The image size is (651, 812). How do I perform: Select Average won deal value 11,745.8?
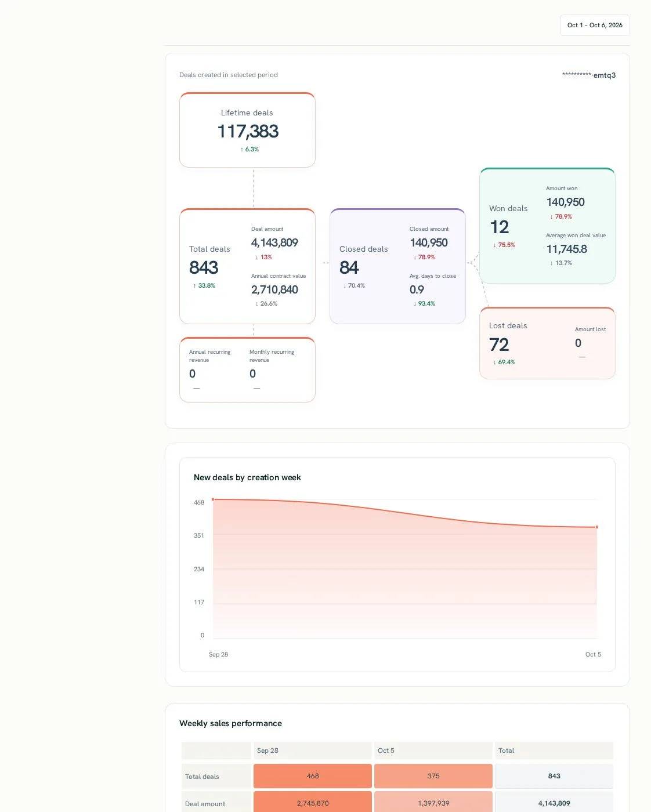point(567,249)
